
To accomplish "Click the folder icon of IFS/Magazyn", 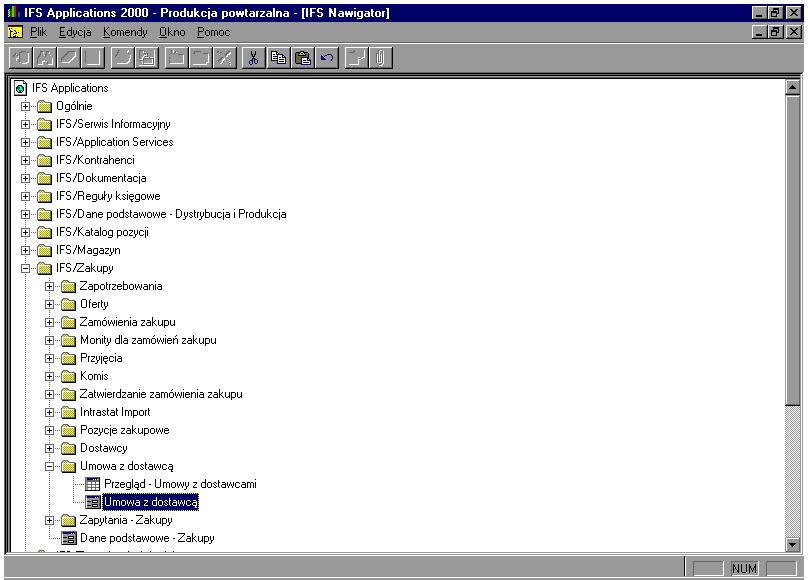I will 44,250.
